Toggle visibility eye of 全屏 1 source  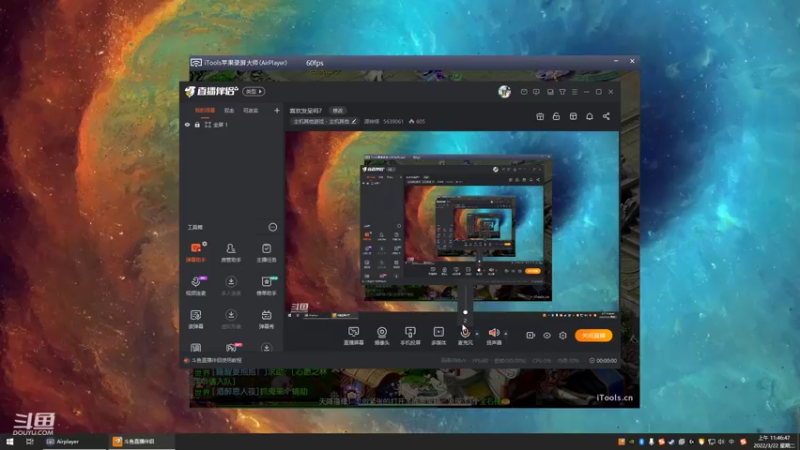[187, 124]
